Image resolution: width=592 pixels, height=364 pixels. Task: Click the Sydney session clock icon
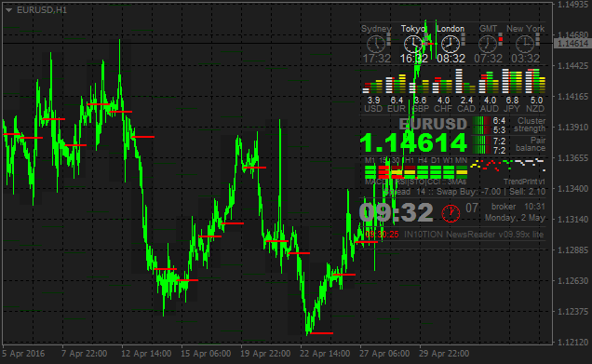tap(376, 44)
